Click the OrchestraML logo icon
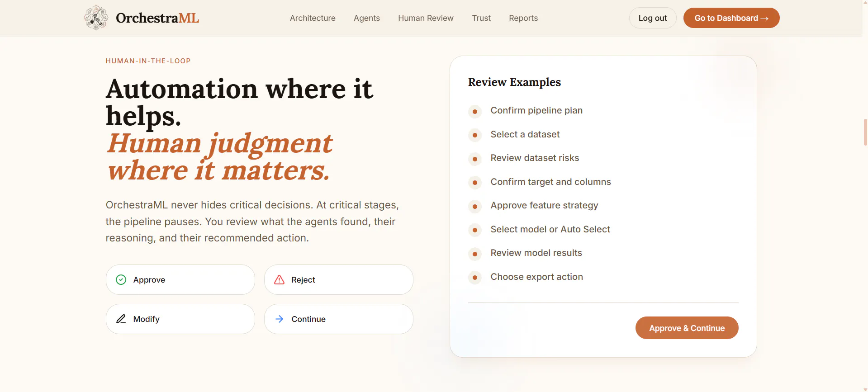The width and height of the screenshot is (868, 392). 96,18
